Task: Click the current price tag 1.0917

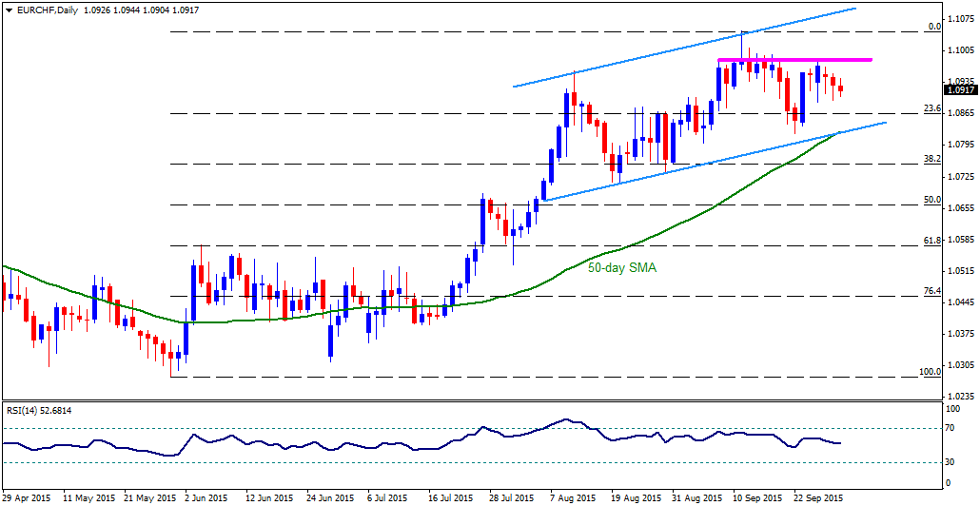Action: (958, 90)
